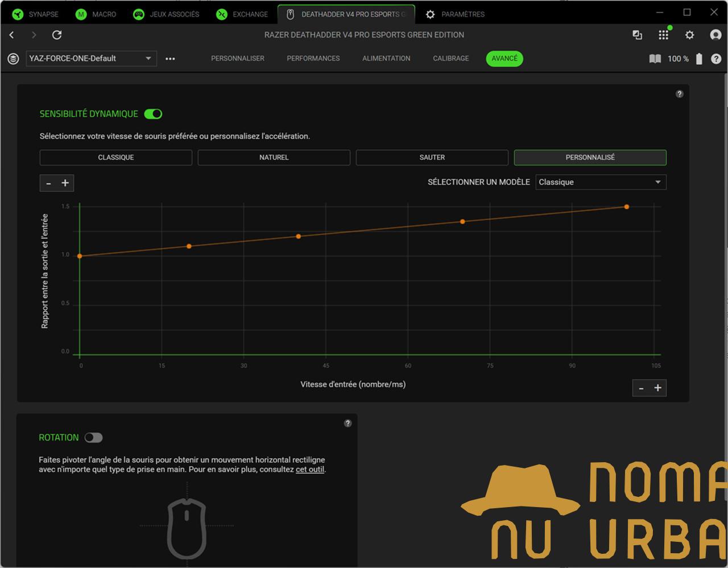Click the curve point at the far right
The width and height of the screenshot is (728, 568).
tap(627, 207)
